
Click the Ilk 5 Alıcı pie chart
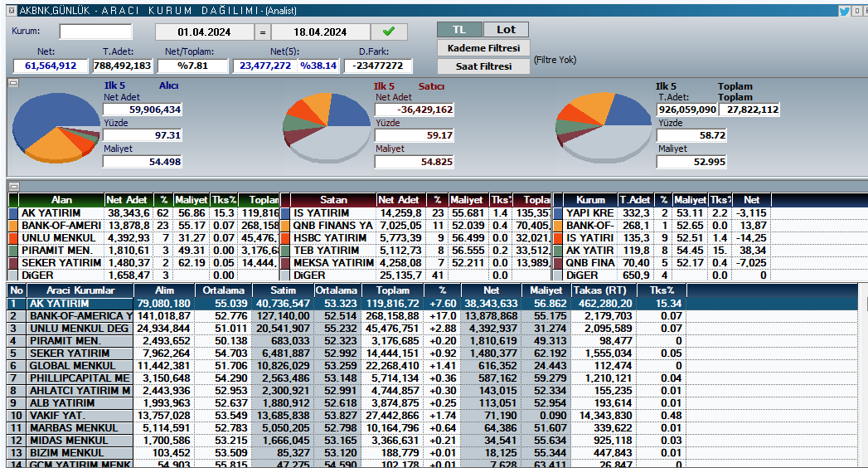pos(56,128)
